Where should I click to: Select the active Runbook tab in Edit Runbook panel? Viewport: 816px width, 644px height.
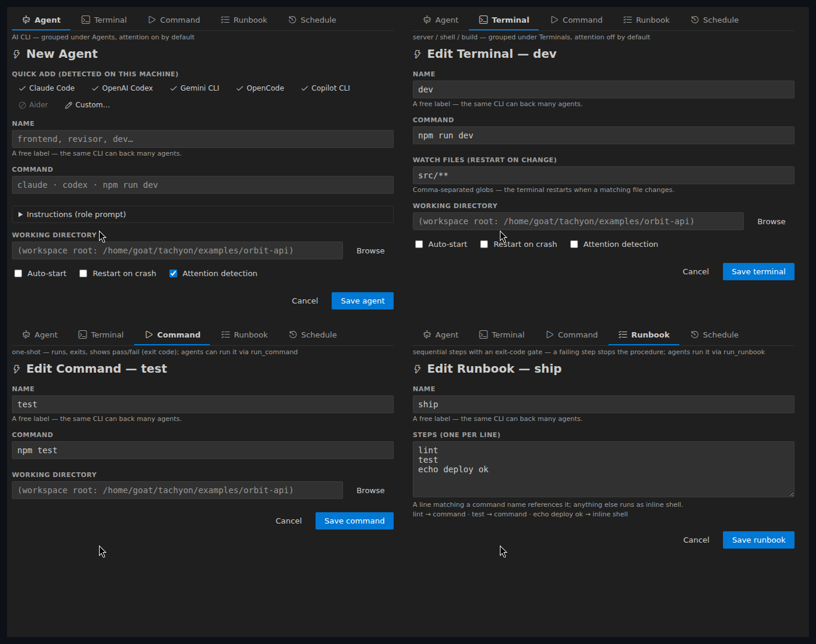tap(644, 335)
